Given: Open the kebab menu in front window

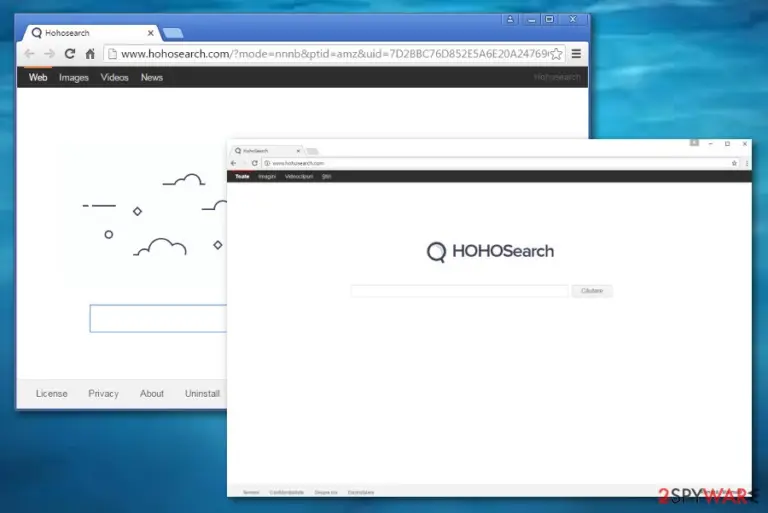Looking at the screenshot, I should coord(746,163).
